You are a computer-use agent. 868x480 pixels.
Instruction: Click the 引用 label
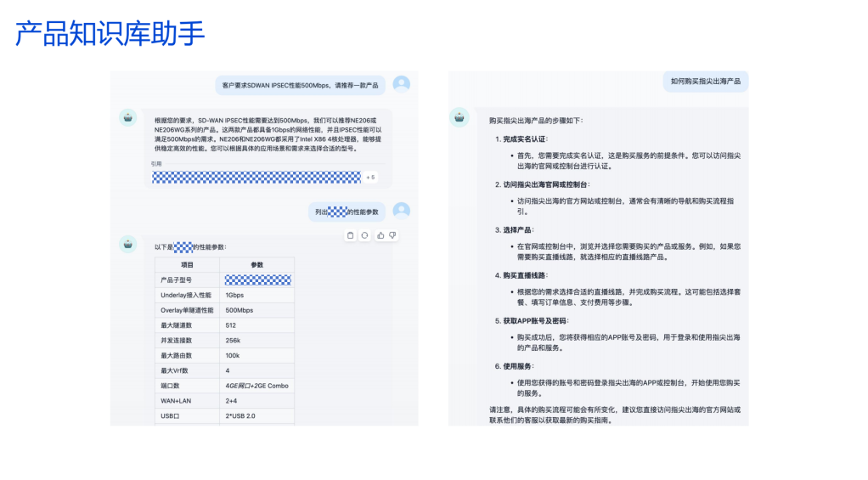point(156,164)
